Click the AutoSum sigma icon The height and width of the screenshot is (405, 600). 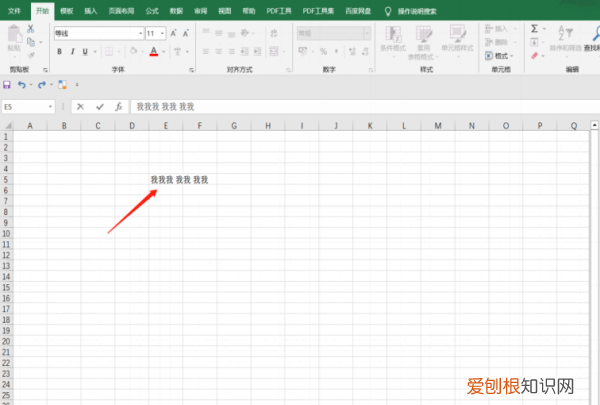(534, 29)
